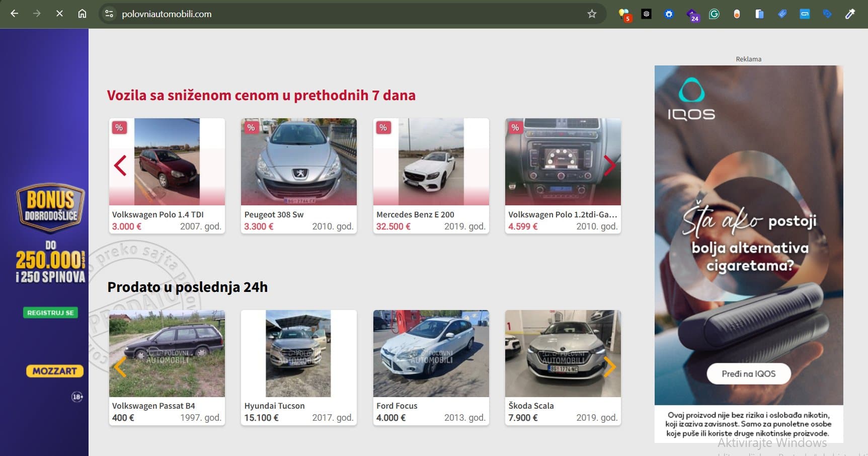Click the yellow MOZZART logo
The width and height of the screenshot is (868, 456).
tap(55, 371)
